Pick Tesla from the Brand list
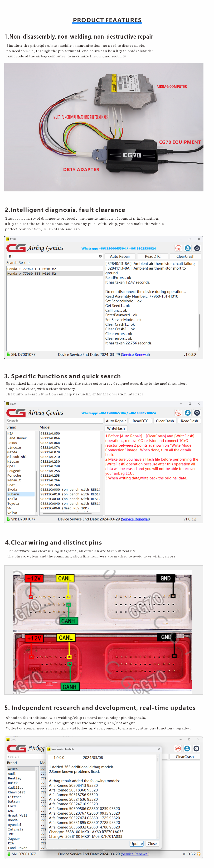Viewport: 214px width, 868px height. (x=12, y=499)
